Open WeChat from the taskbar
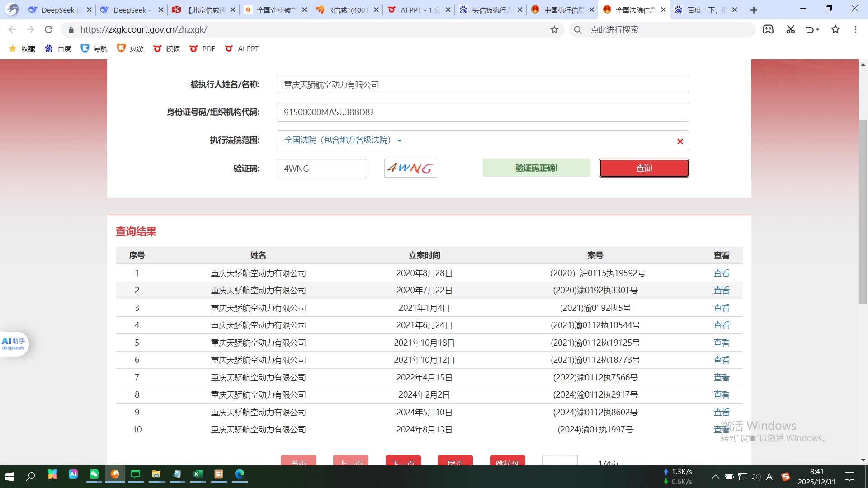The width and height of the screenshot is (868, 488). (94, 474)
